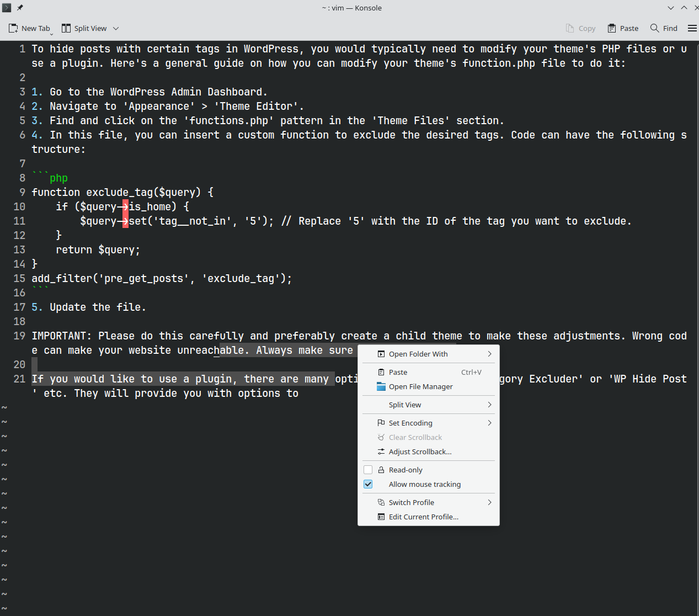Screen dimensions: 699x616
Task: Click the Open File Manager folder icon
Action: tap(381, 386)
